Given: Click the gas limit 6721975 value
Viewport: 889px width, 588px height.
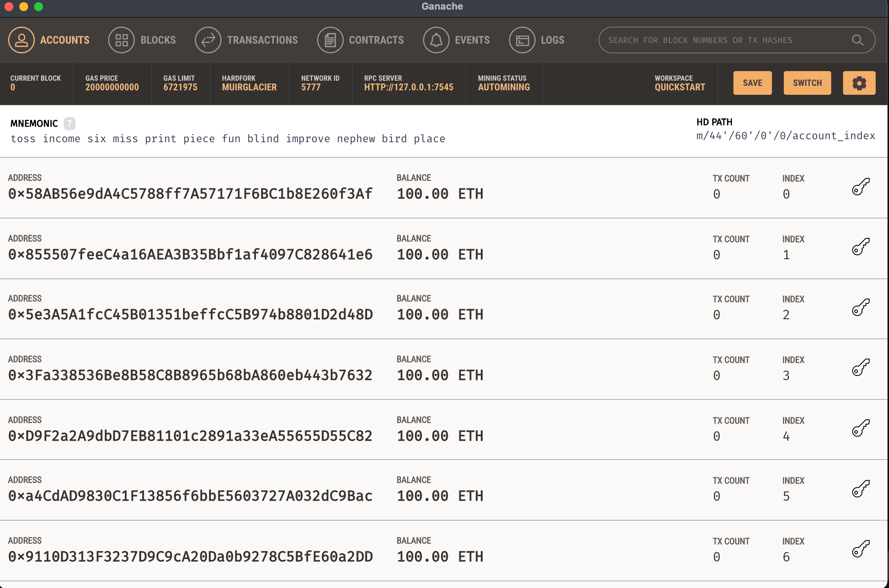Looking at the screenshot, I should [180, 87].
